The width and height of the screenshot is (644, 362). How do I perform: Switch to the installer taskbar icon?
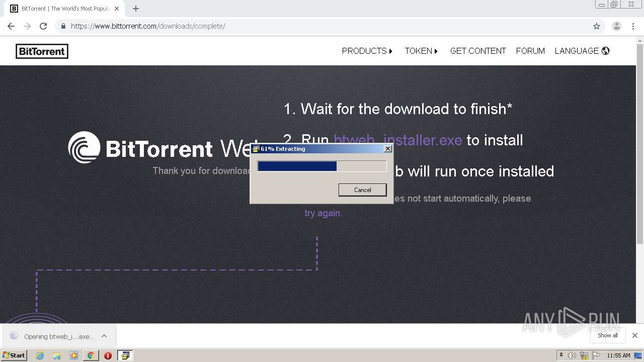click(125, 355)
